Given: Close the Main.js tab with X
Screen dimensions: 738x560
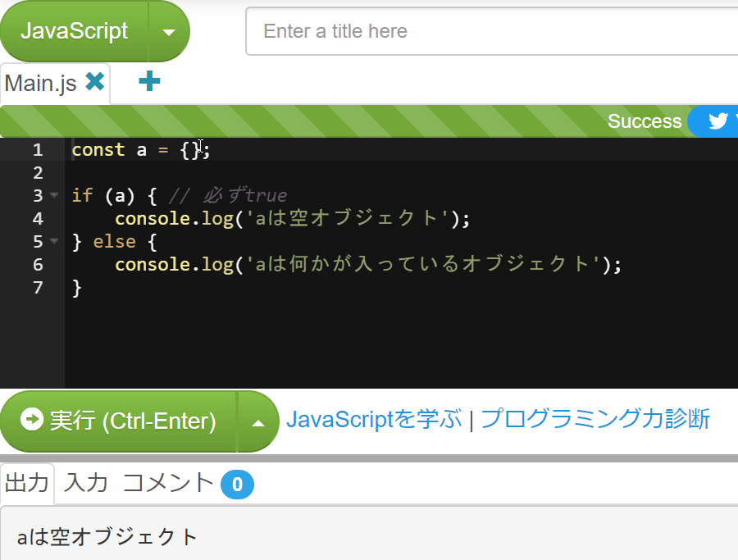Looking at the screenshot, I should [x=95, y=82].
